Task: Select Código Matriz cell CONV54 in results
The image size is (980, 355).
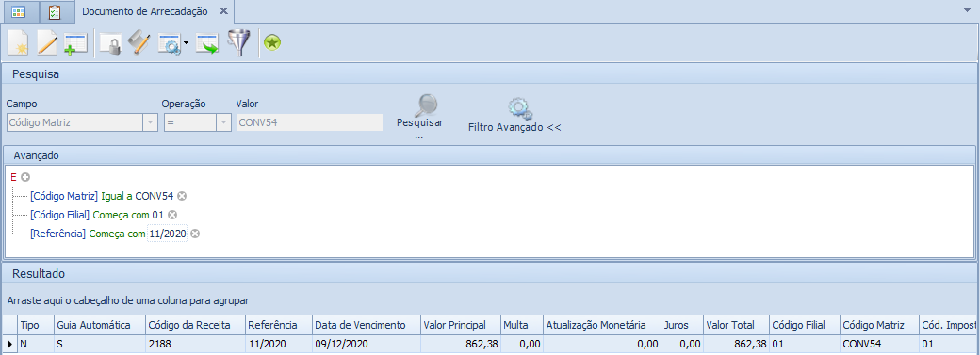Action: point(879,344)
